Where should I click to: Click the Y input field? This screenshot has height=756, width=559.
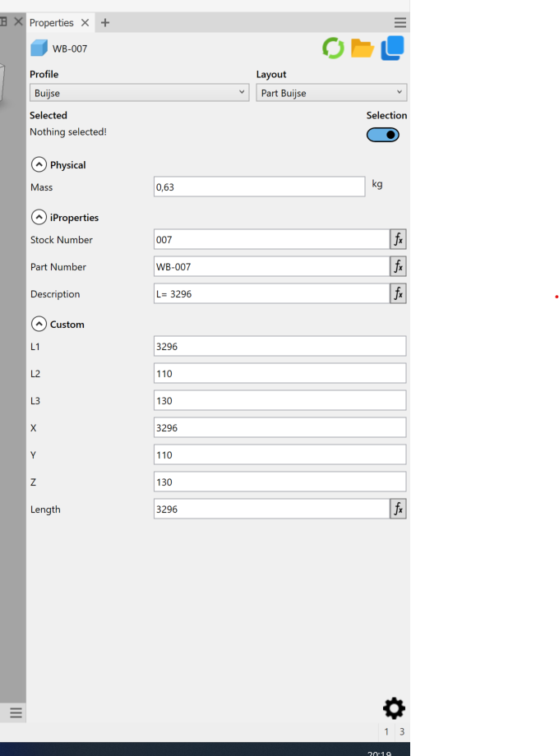pyautogui.click(x=279, y=454)
